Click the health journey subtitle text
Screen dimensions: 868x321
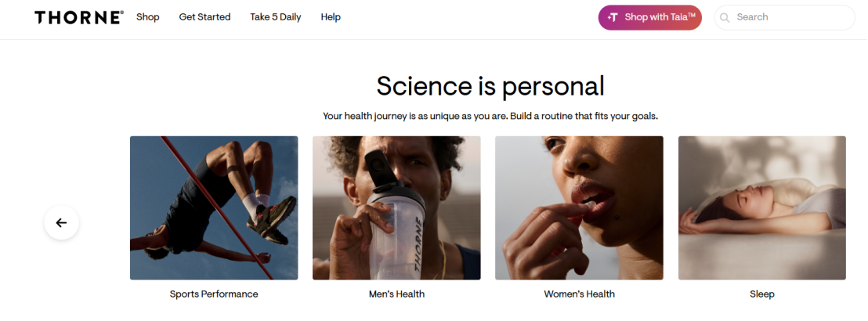pos(490,117)
